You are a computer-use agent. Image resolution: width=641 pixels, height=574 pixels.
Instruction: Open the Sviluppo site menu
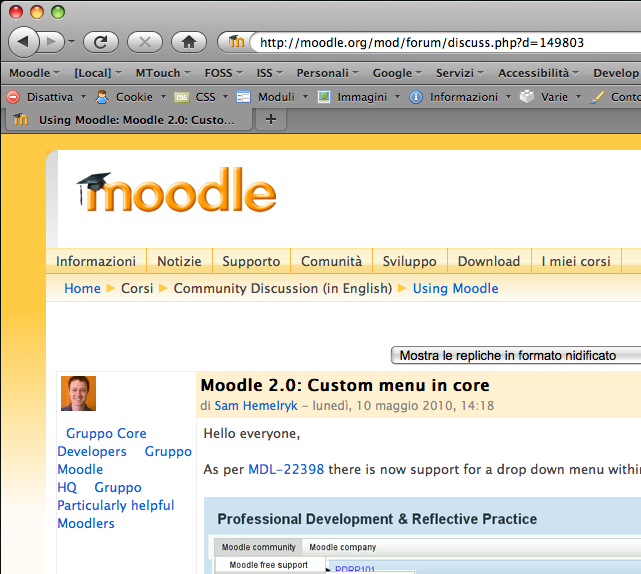(x=410, y=261)
